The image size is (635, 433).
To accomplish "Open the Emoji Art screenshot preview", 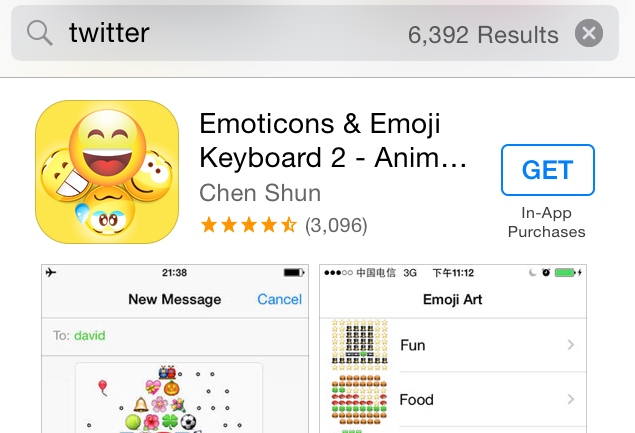I will click(453, 349).
